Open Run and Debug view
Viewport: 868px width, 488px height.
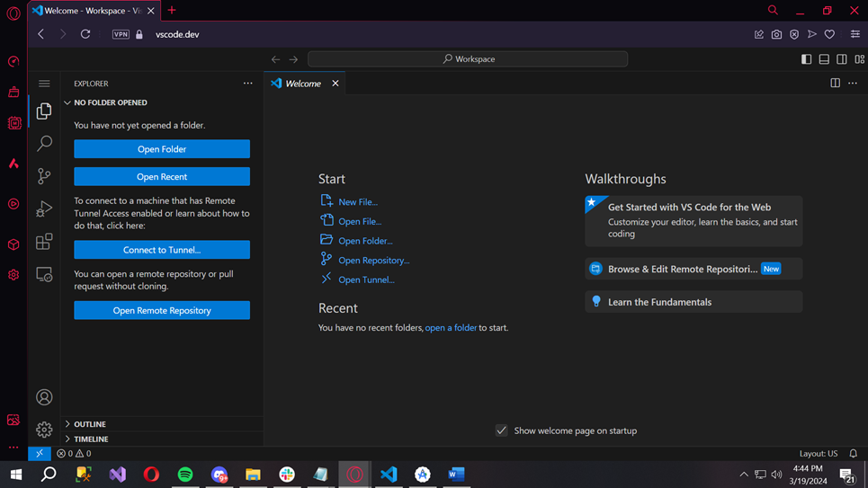[x=44, y=209]
